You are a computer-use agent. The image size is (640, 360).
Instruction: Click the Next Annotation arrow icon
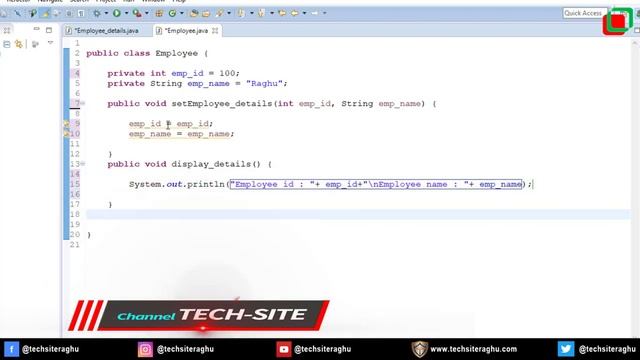click(242, 13)
